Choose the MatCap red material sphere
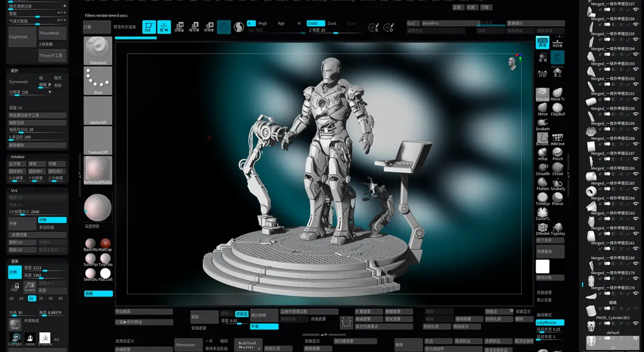Viewport: 644px width, 352px height. (106, 243)
